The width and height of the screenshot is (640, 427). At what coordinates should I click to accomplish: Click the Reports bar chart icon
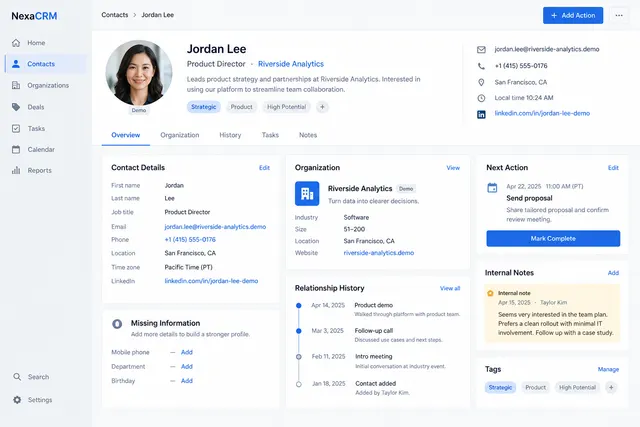(x=16, y=170)
